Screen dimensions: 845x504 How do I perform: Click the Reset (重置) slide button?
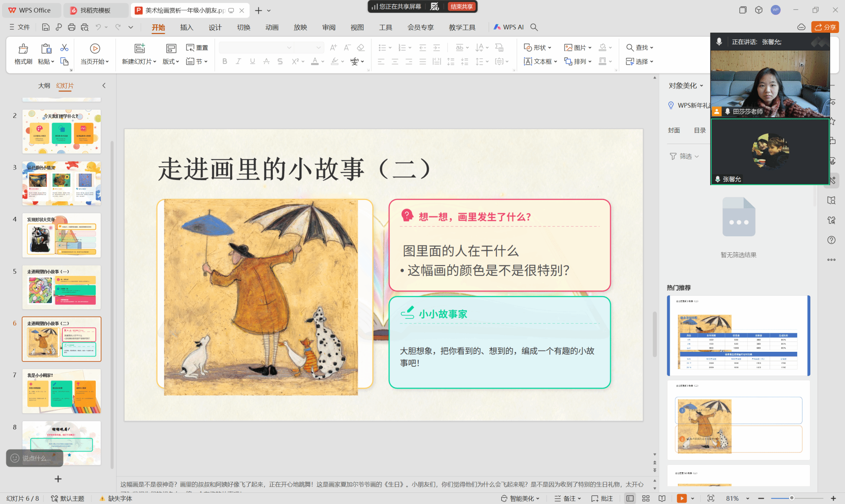pos(197,48)
